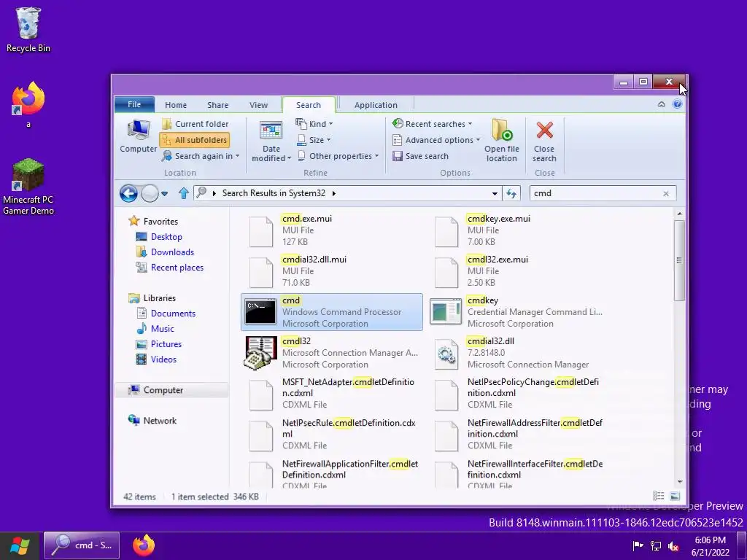Select Libraries header in navigation pane
The width and height of the screenshot is (747, 560).
tap(160, 298)
